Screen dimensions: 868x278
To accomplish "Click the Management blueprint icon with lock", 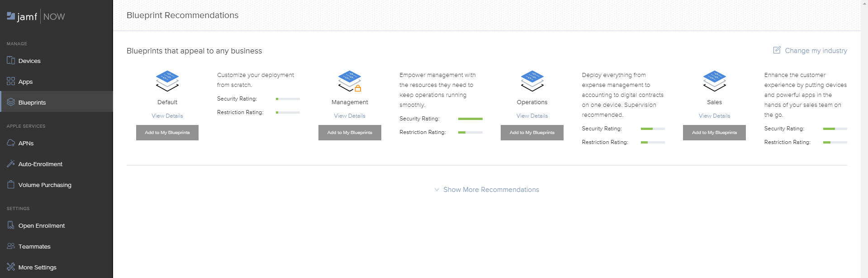I will click(350, 81).
